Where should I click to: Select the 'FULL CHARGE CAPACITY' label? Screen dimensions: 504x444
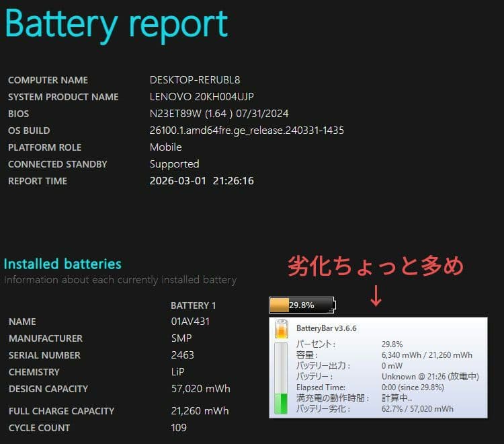(61, 411)
